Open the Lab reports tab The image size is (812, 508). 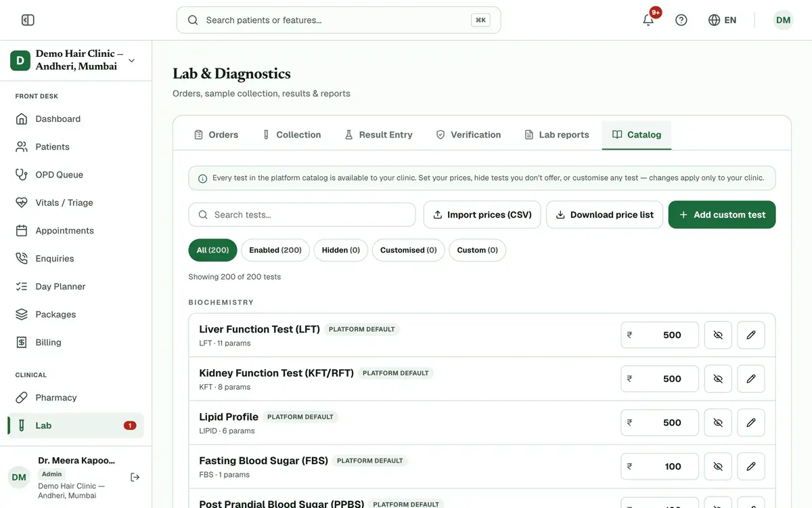pyautogui.click(x=557, y=135)
